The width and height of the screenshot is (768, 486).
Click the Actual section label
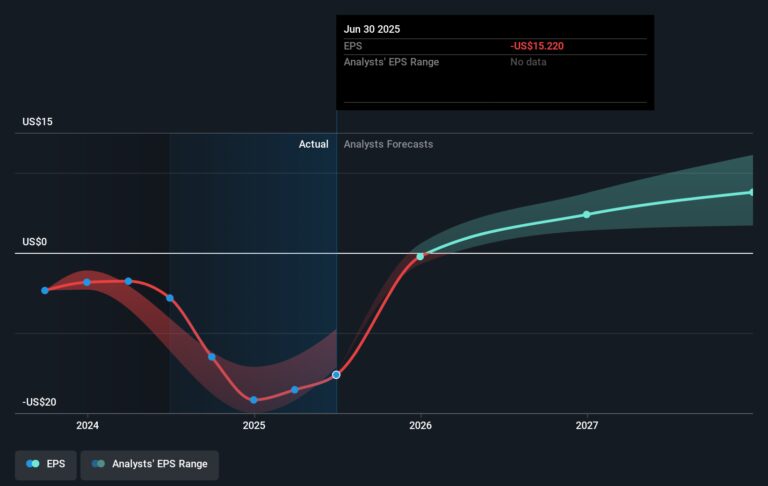[x=313, y=144]
